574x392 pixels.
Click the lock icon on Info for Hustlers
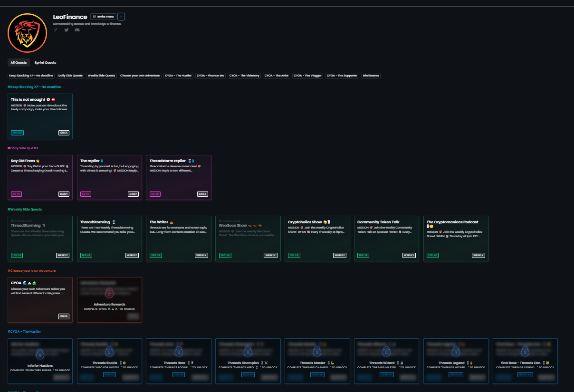tap(40, 354)
